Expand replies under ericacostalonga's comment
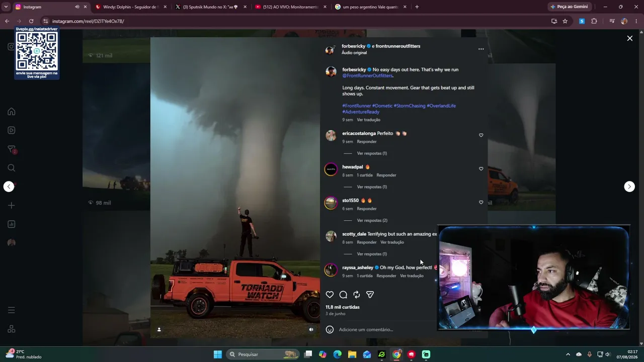 click(x=372, y=153)
